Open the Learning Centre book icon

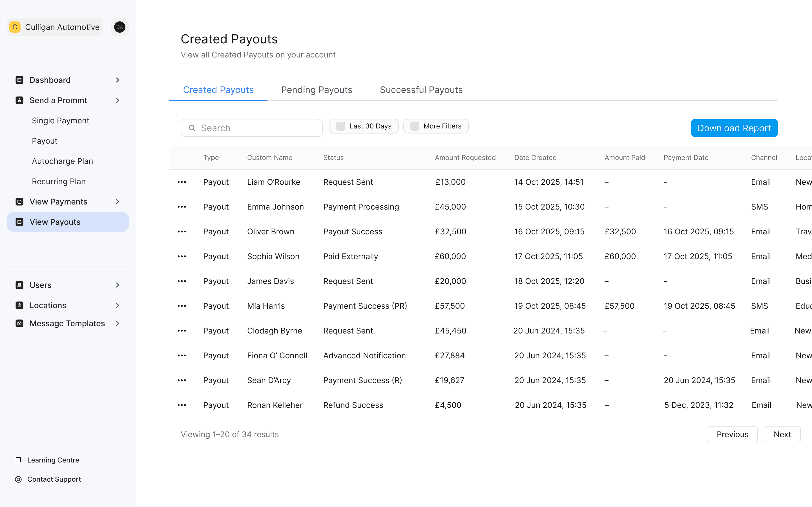point(18,460)
